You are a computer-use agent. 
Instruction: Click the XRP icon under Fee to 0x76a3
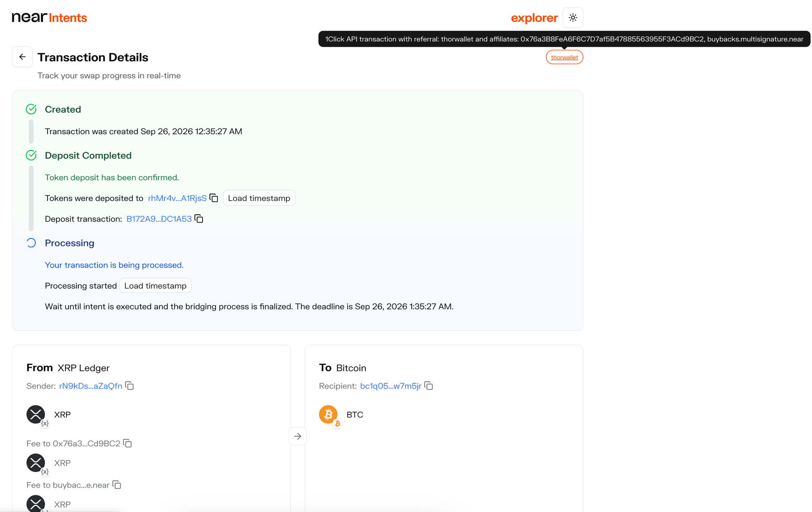tap(36, 463)
